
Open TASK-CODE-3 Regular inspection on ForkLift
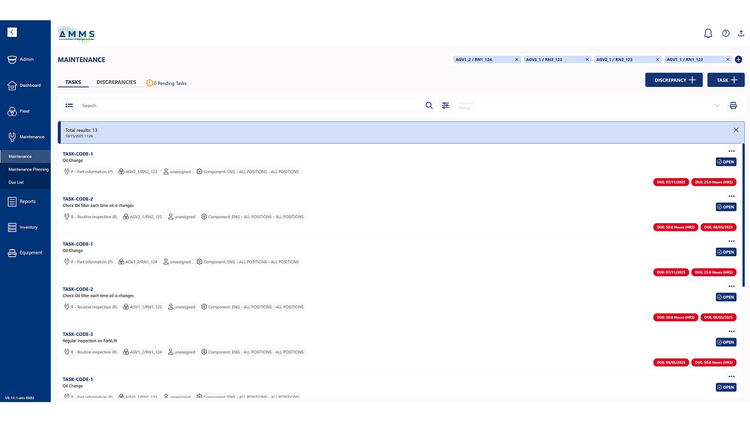[x=77, y=334]
